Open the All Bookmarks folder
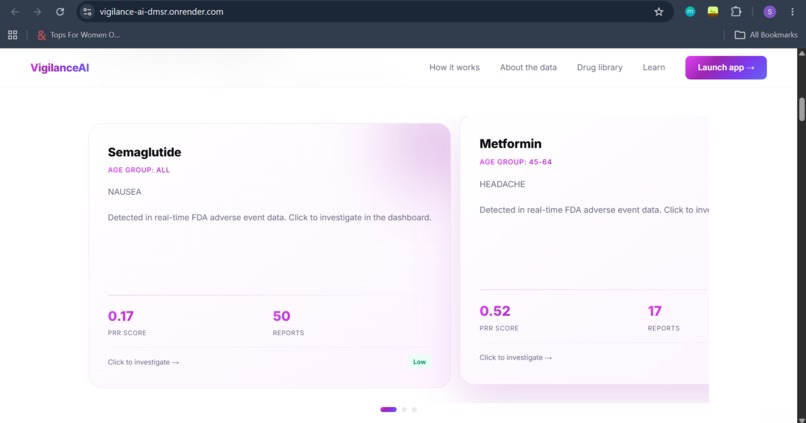 point(766,35)
